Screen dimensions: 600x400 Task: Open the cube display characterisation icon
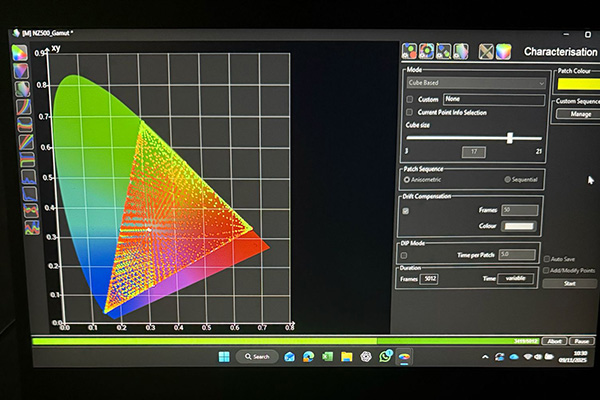pos(461,51)
